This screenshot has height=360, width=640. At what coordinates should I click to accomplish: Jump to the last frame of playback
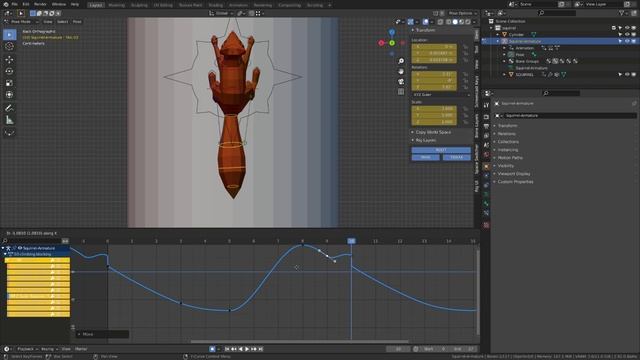tap(260, 349)
